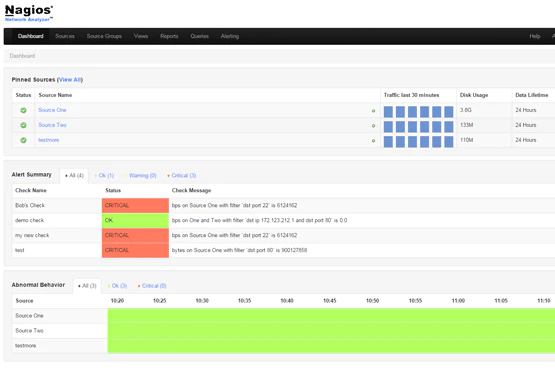
Task: Click the red CRITICAL status cell for Bob's Check
Action: [135, 205]
